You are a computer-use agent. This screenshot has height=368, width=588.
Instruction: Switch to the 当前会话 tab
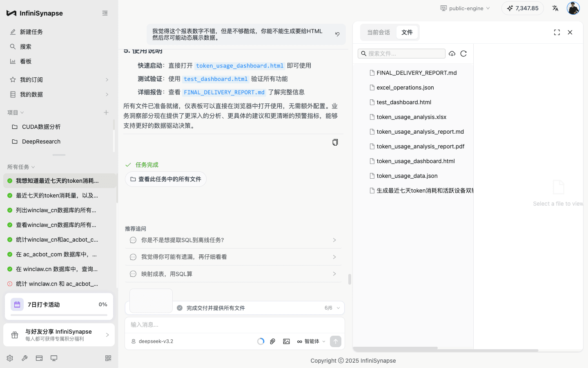[x=378, y=32]
